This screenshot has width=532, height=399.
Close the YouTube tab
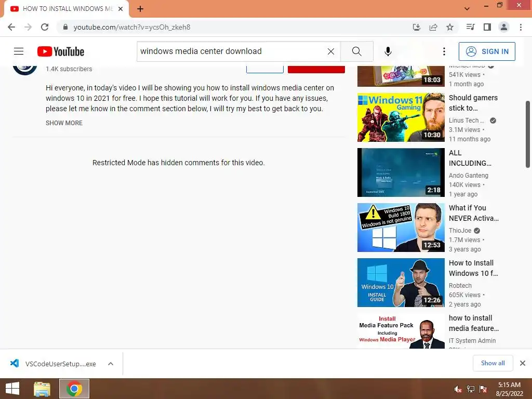click(121, 9)
